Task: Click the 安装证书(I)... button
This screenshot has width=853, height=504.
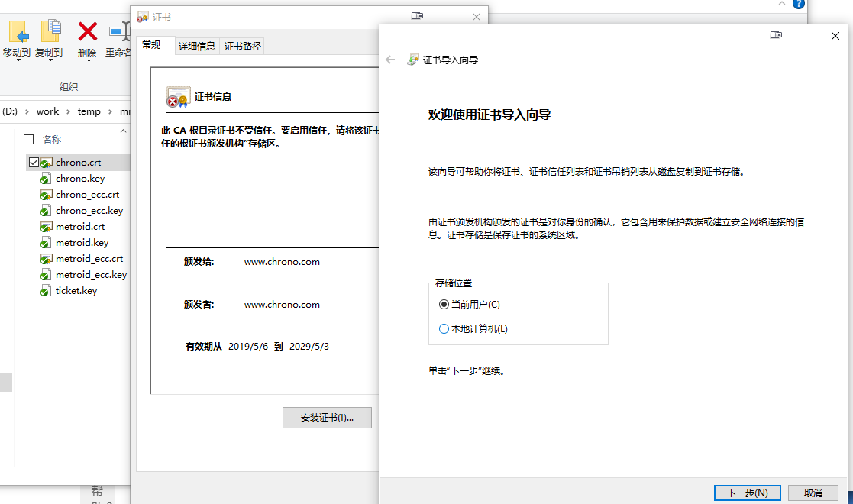Action: pos(327,418)
